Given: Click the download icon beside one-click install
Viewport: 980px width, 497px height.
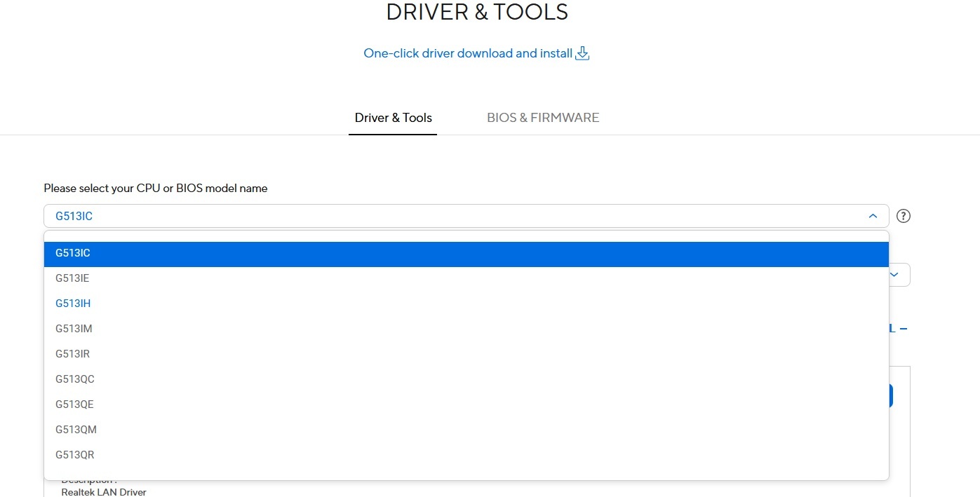Looking at the screenshot, I should pyautogui.click(x=582, y=53).
